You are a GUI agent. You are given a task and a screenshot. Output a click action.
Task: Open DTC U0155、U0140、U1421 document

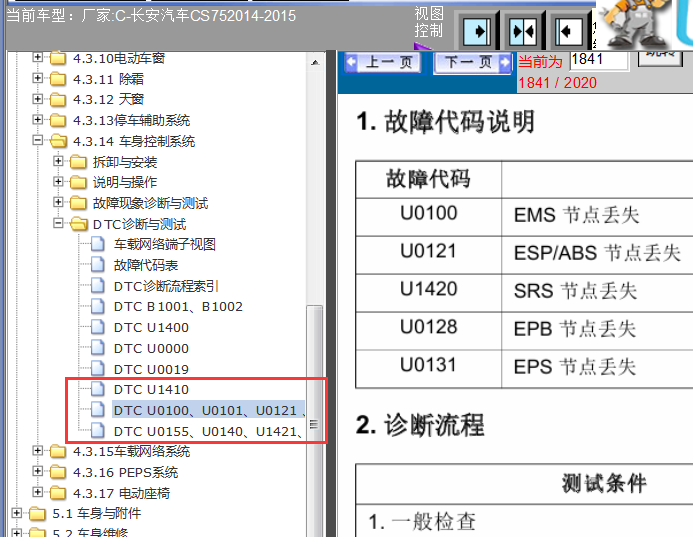(x=209, y=431)
